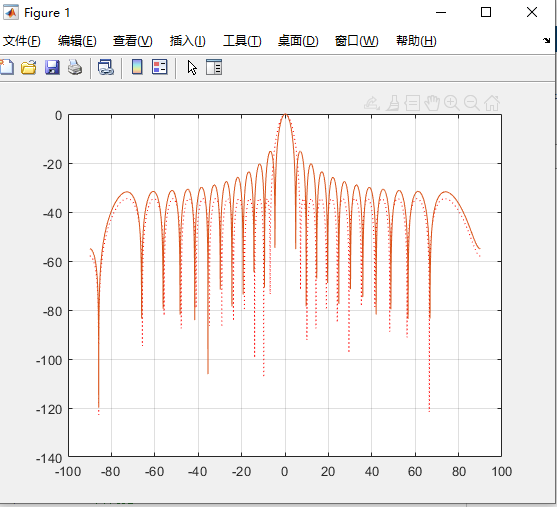Viewport: 557px width, 507px height.
Task: Open the 帮助(H) menu
Action: 416,41
